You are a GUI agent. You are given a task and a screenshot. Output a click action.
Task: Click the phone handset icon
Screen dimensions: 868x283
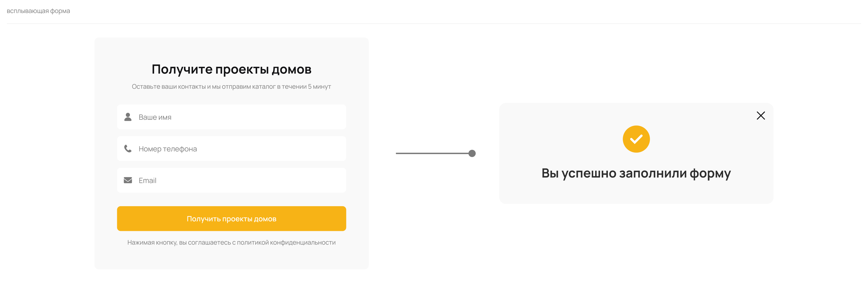coord(128,149)
